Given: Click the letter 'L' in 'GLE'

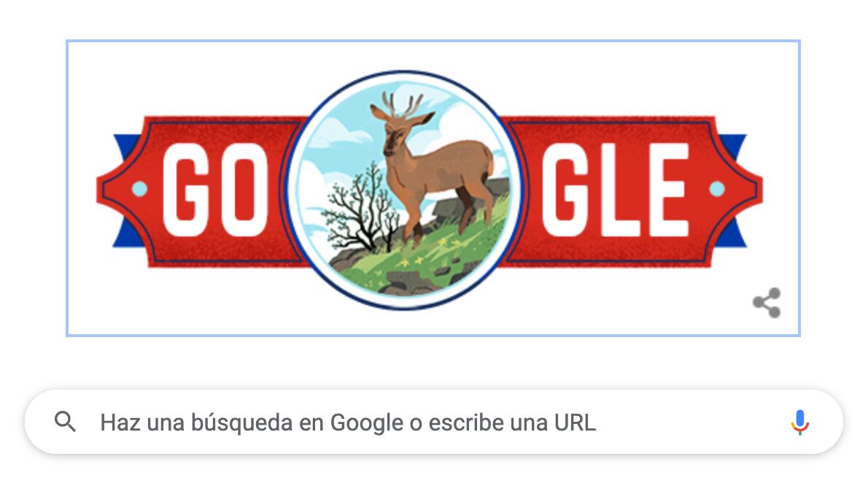Looking at the screenshot, I should tap(624, 190).
